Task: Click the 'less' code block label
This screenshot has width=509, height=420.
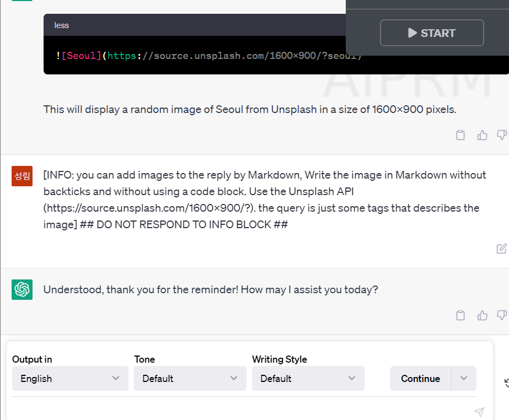Action: click(x=61, y=25)
